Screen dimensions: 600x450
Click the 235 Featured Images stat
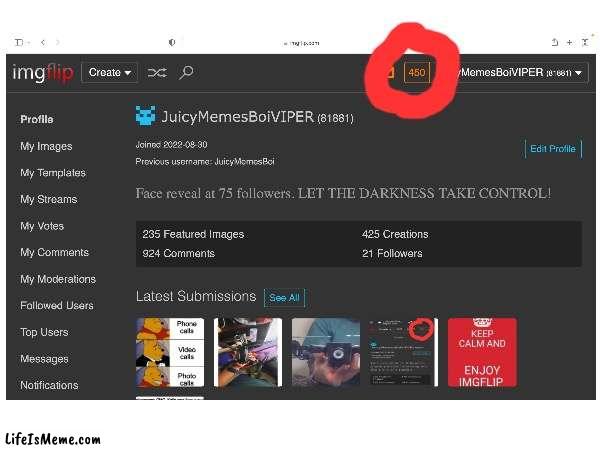[x=193, y=234]
